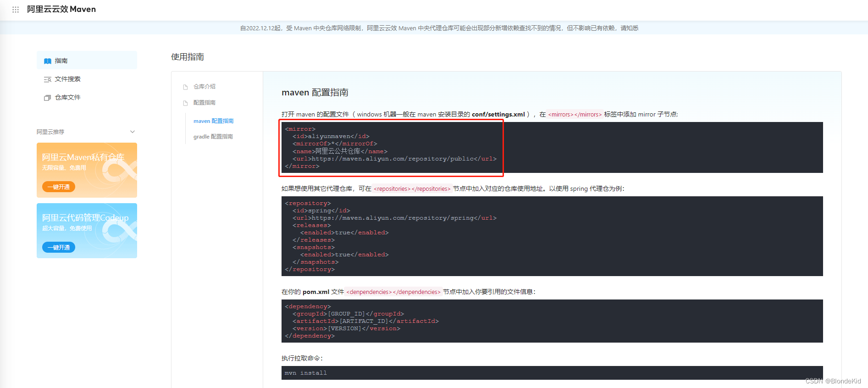Click the mirrorOf asterisk code line
Viewport: 868px width, 388px height.
pyautogui.click(x=335, y=144)
